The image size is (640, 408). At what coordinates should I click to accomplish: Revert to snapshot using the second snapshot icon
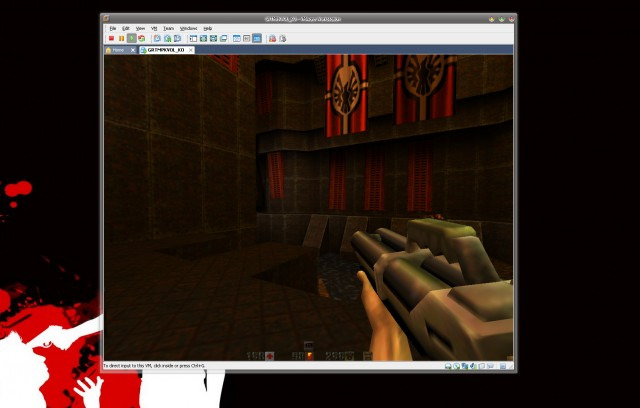point(167,38)
